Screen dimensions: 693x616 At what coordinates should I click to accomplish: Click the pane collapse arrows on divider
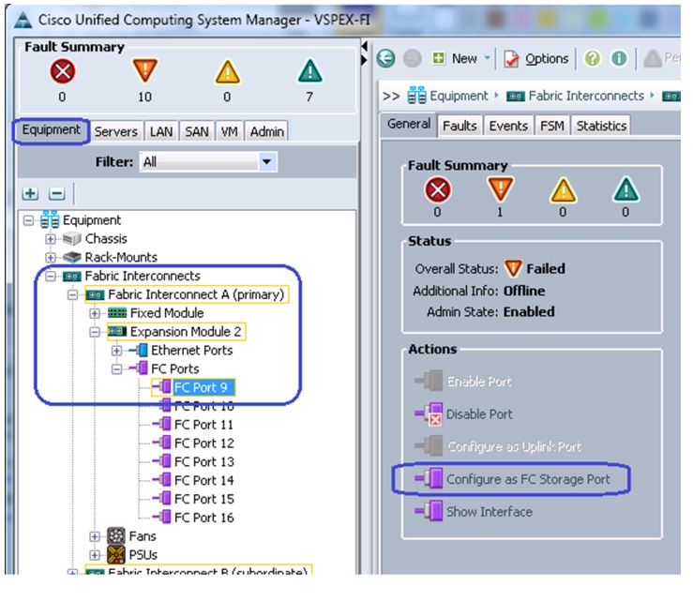[x=365, y=53]
